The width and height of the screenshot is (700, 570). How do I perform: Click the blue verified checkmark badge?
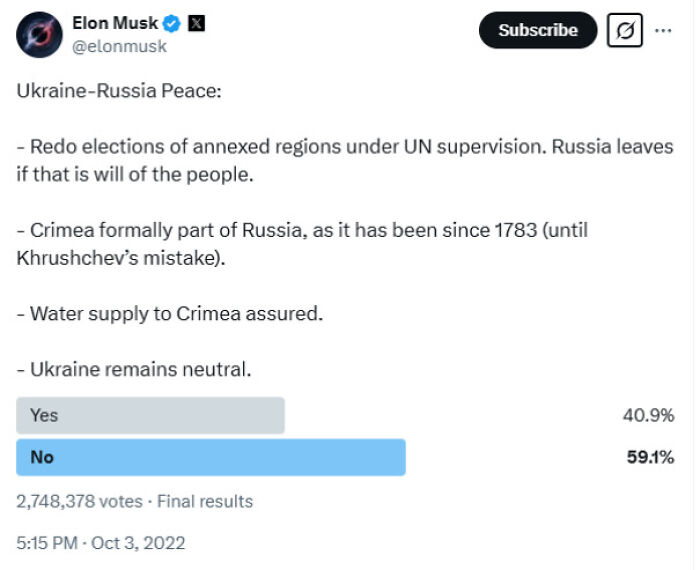click(x=172, y=23)
